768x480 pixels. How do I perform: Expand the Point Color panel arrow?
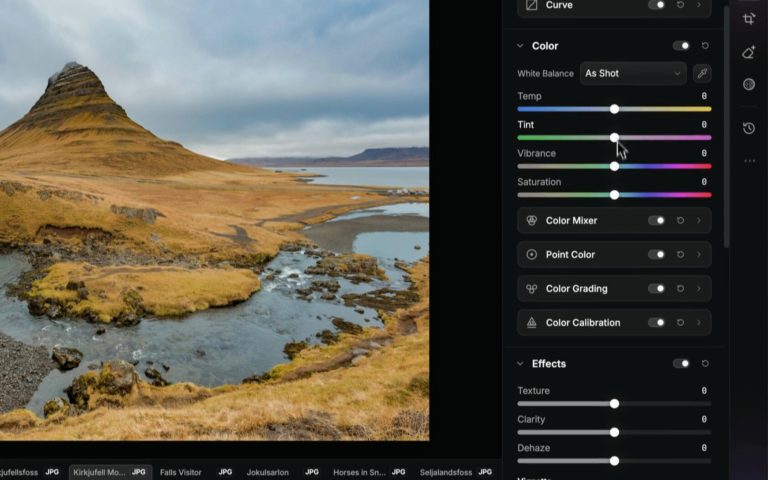pyautogui.click(x=699, y=254)
